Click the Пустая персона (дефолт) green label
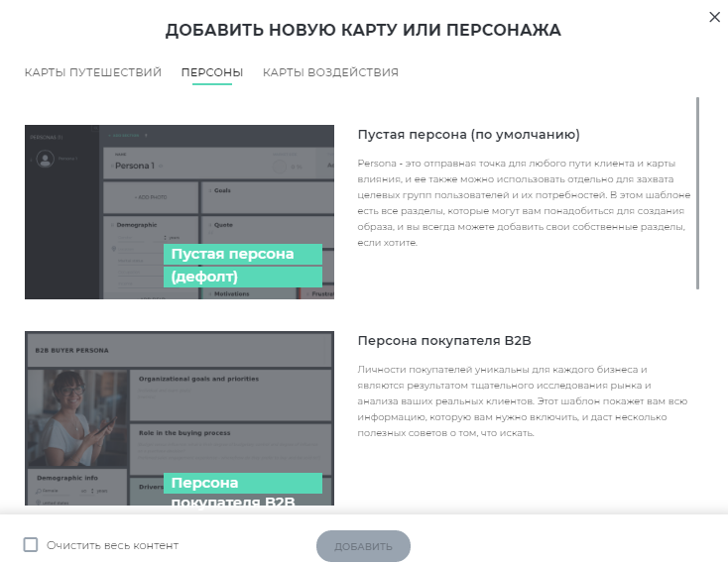Screen dimensions: 728x564 click(x=243, y=266)
